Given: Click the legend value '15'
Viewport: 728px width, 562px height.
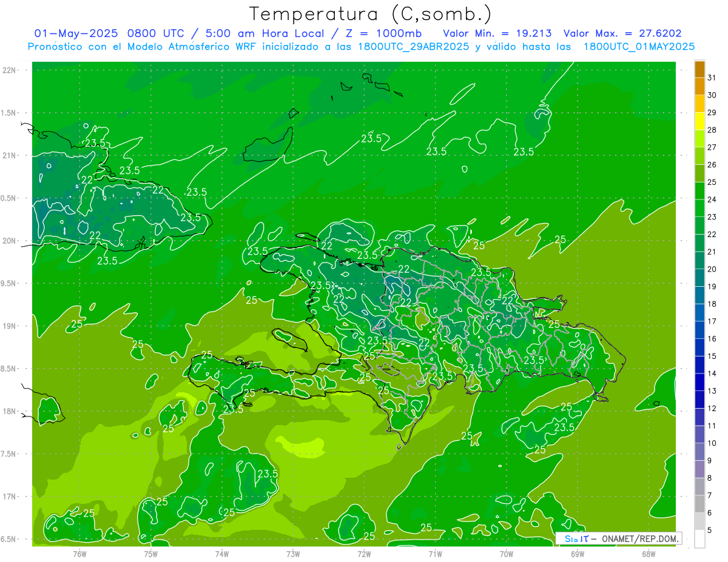Looking at the screenshot, I should point(712,356).
